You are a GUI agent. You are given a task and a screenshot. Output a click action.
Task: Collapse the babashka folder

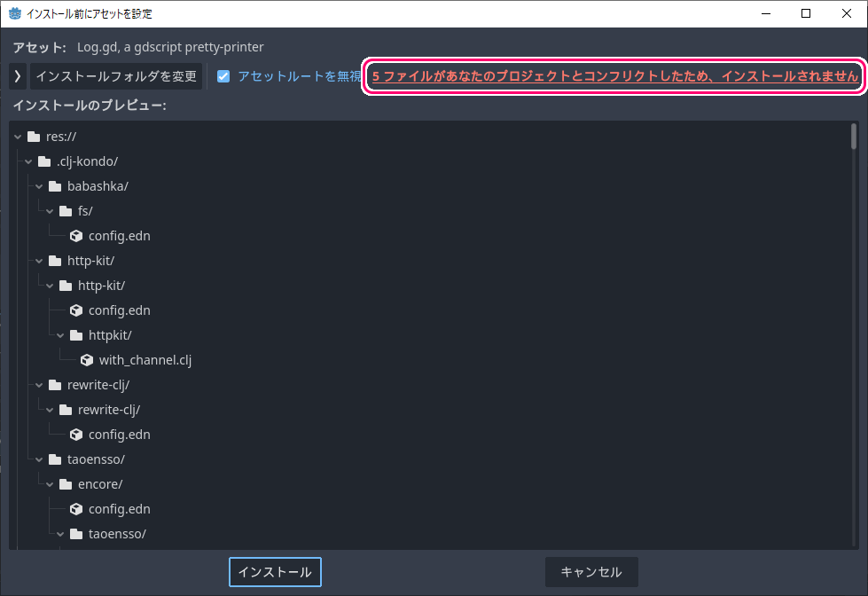tap(39, 186)
